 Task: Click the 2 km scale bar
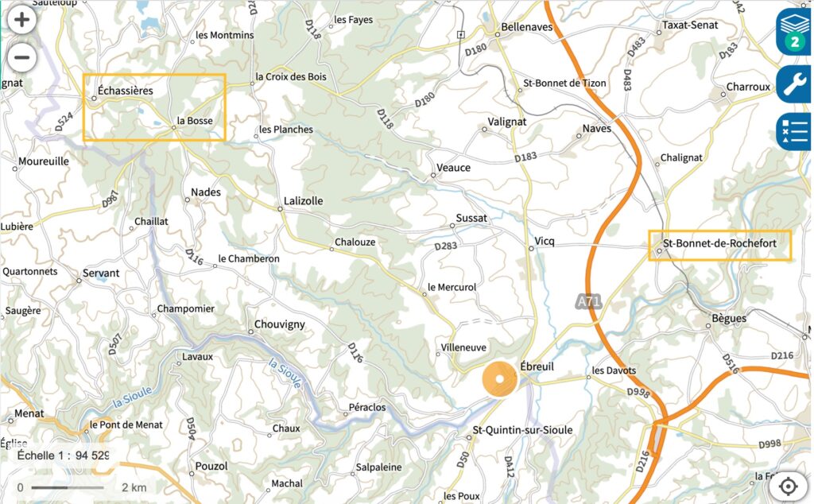tap(68, 487)
